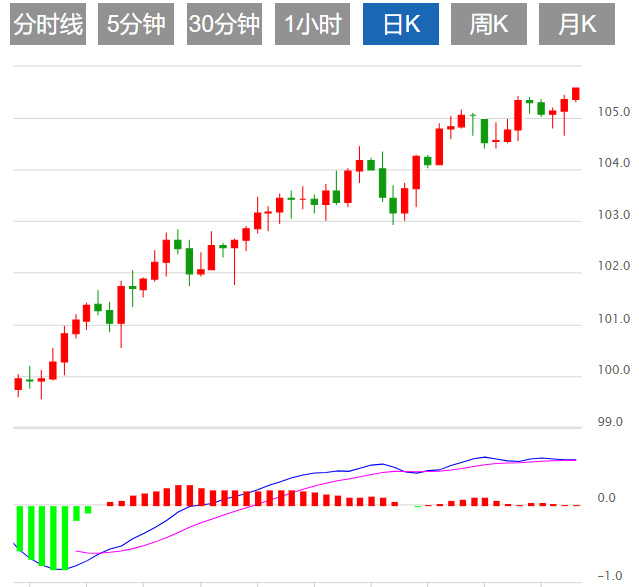Click the 104.0 price axis label

(x=613, y=163)
